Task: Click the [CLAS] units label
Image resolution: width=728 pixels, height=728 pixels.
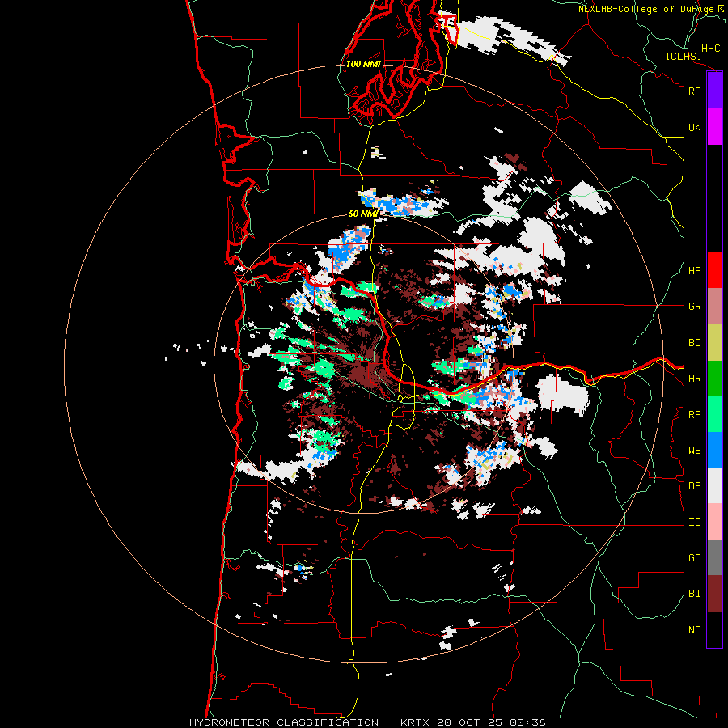Action: [x=684, y=56]
